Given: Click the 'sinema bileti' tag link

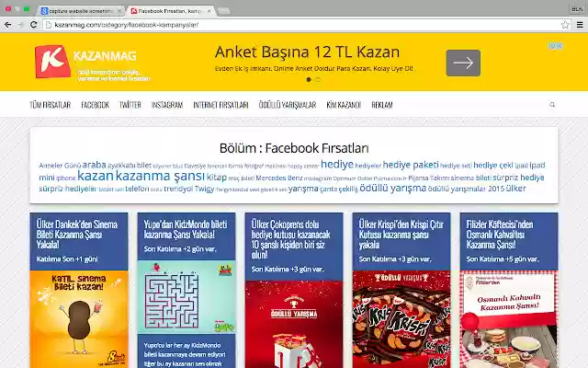Looking at the screenshot, I should tap(471, 178).
